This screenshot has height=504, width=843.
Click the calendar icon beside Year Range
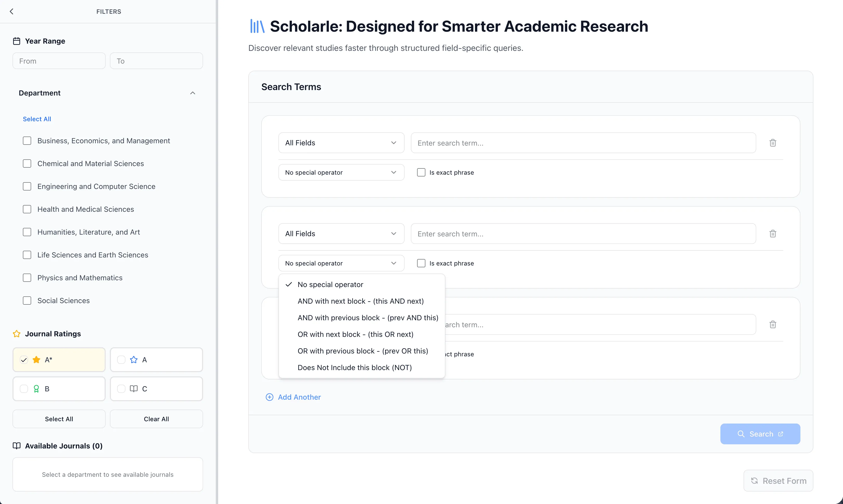[17, 41]
